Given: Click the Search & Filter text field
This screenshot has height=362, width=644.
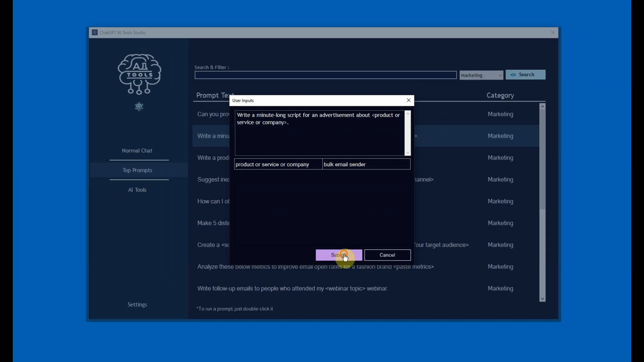Looking at the screenshot, I should (325, 75).
